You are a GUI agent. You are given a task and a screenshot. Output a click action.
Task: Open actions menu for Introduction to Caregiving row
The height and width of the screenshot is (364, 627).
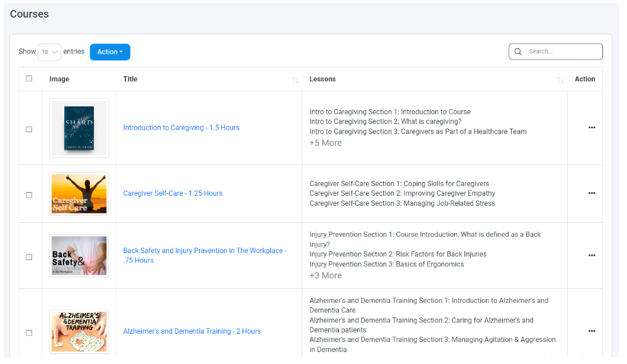click(x=591, y=128)
